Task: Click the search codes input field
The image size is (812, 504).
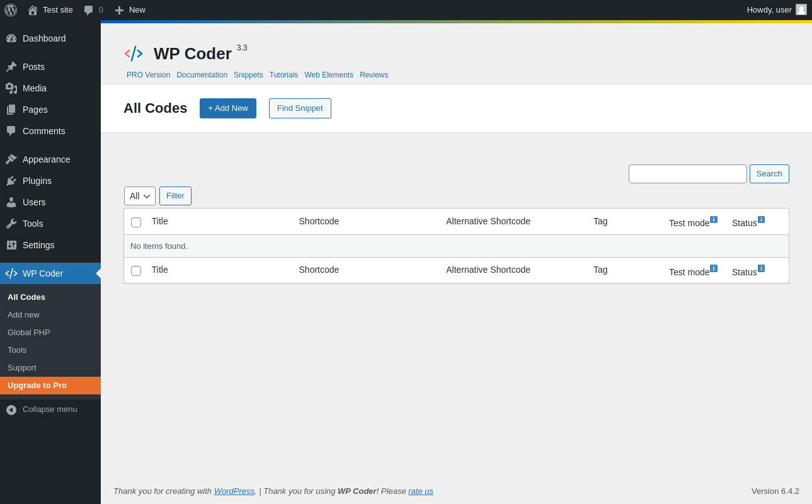Action: [x=688, y=174]
